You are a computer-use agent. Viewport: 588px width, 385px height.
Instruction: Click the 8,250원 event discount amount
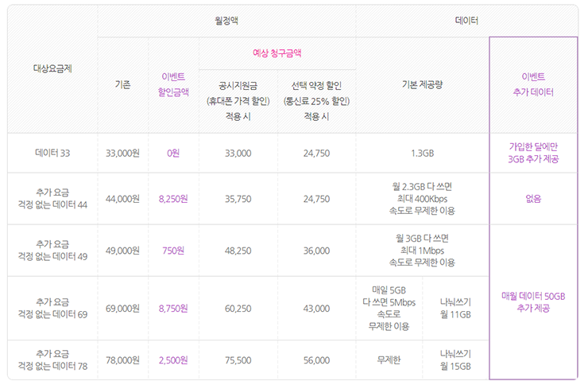tap(173, 199)
